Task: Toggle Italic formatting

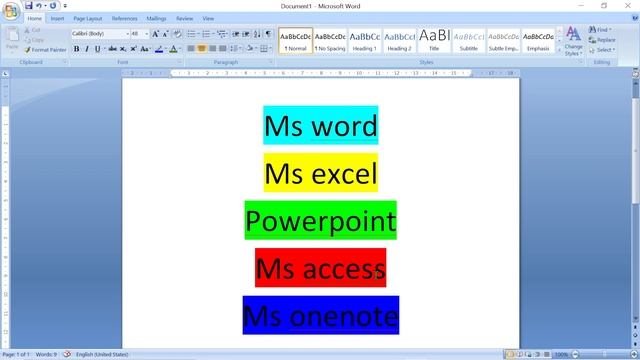Action: click(x=87, y=49)
